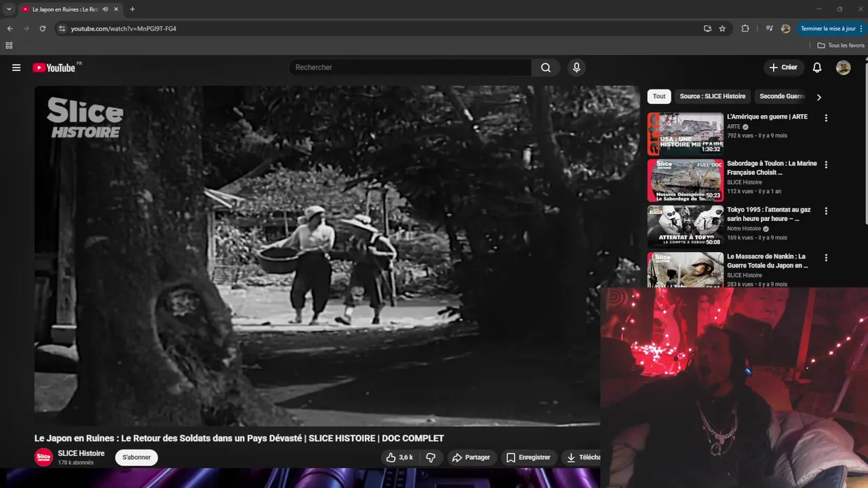Open the Tous les favoris folder
This screenshot has width=868, height=488.
point(841,45)
